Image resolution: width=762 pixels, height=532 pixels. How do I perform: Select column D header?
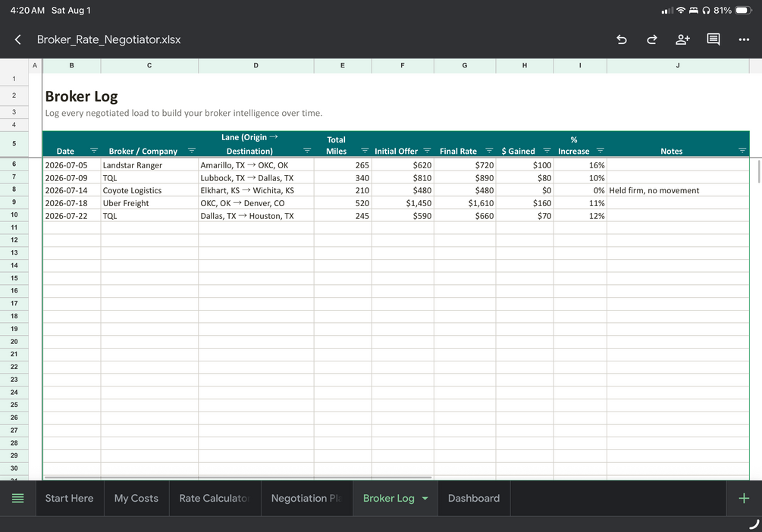tap(256, 66)
